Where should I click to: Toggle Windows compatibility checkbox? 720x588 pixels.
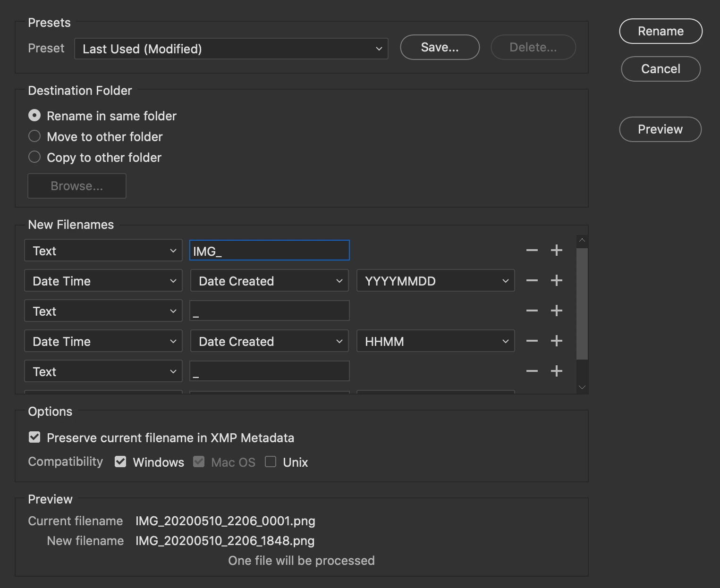120,462
